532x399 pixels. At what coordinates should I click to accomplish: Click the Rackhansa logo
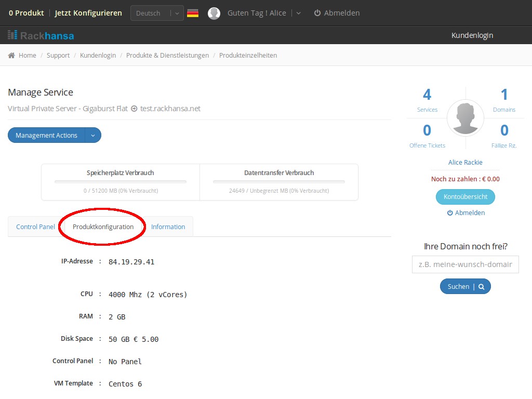click(x=41, y=35)
